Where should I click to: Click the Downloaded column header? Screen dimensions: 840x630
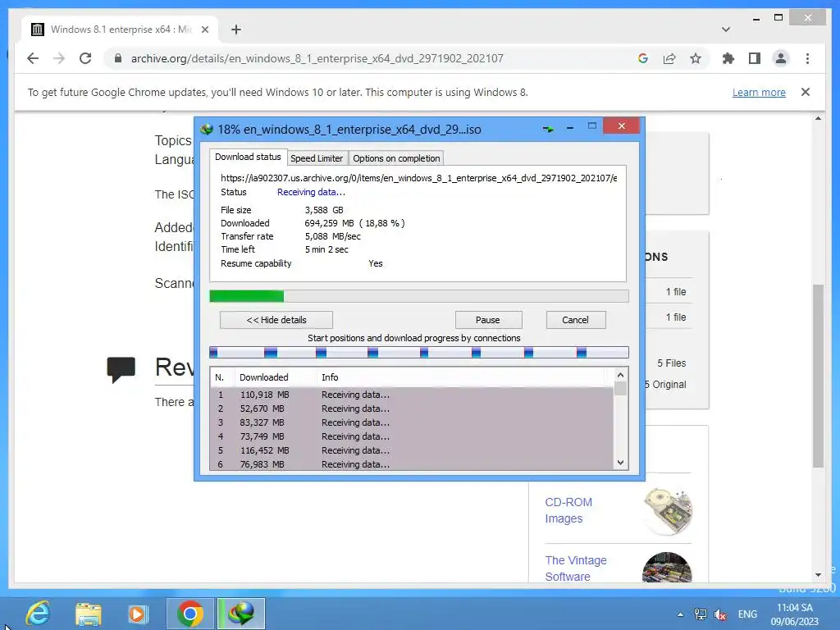(276, 377)
